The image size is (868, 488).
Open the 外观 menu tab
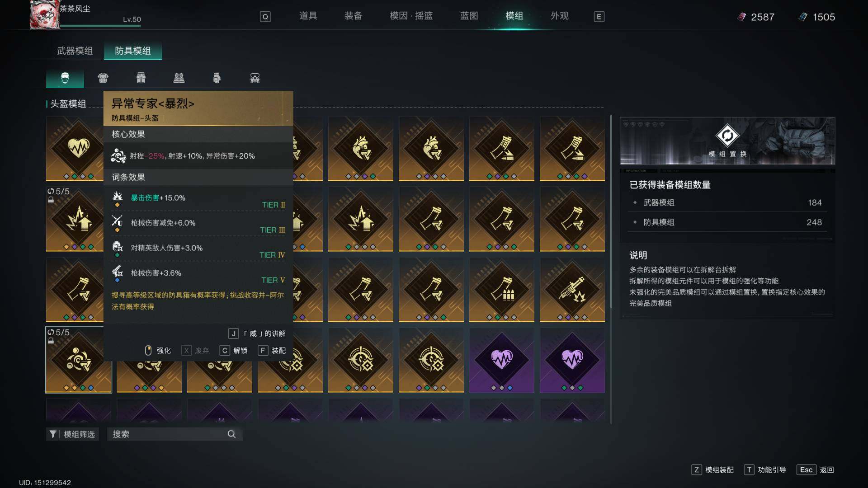point(559,16)
